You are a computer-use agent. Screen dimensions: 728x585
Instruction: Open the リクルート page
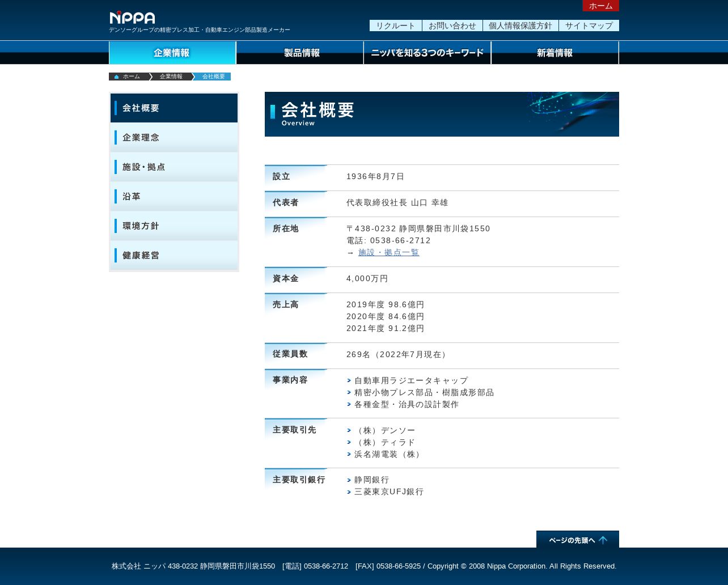click(395, 26)
